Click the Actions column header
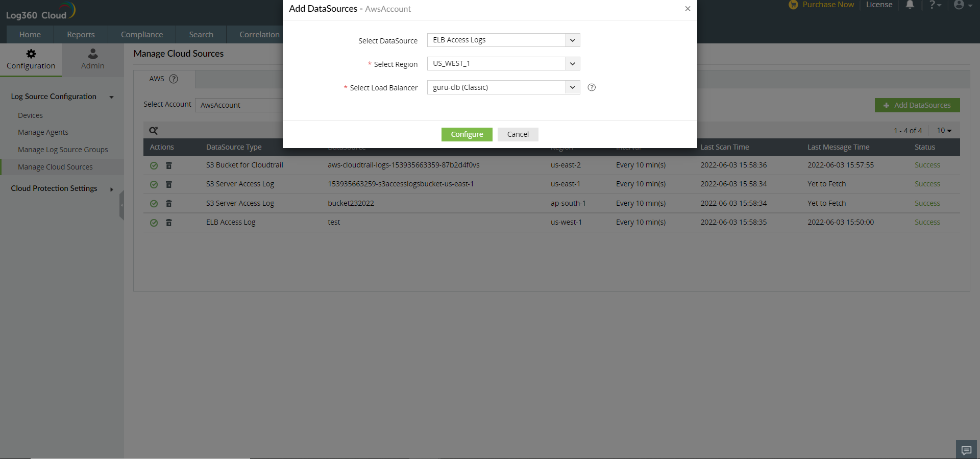Screen dimensions: 980x459 coord(162,147)
